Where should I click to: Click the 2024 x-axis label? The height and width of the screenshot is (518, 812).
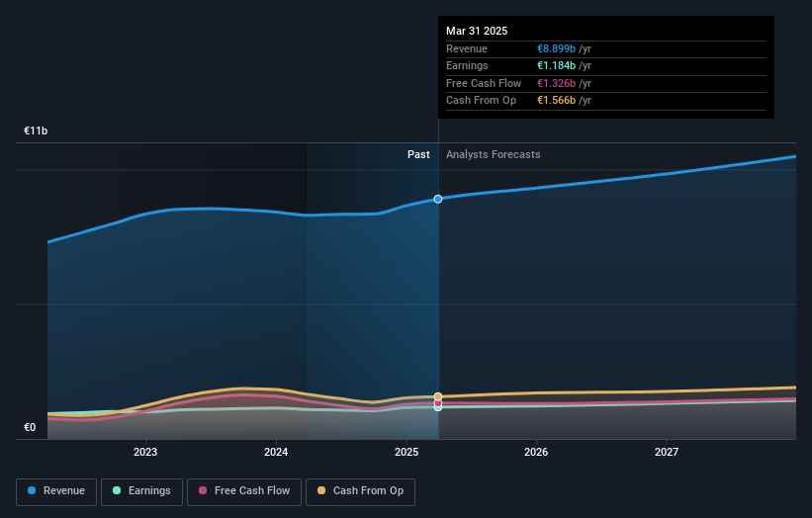click(276, 453)
